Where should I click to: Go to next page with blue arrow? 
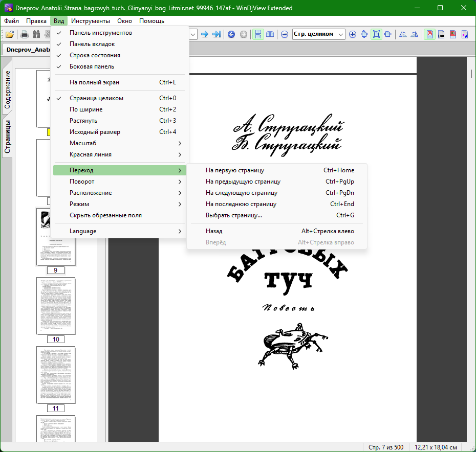(x=205, y=34)
